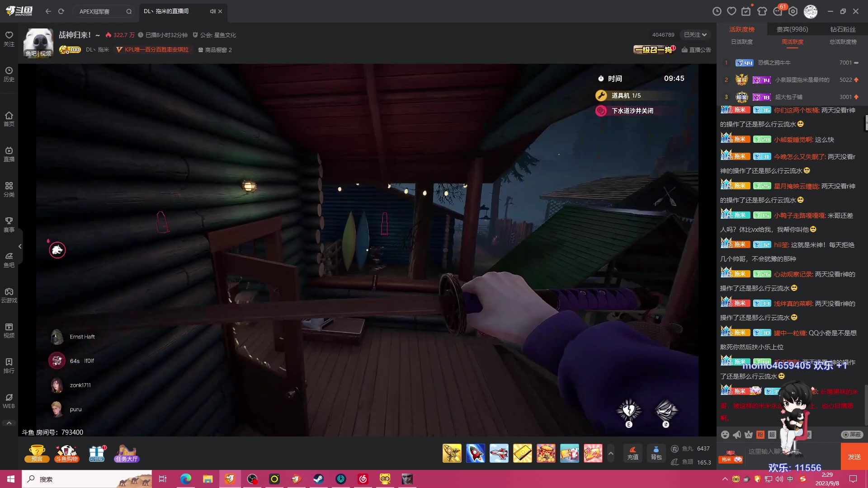Open the 赛事 tournaments sidebar item
Viewport: 868px width, 488px height.
(x=9, y=225)
